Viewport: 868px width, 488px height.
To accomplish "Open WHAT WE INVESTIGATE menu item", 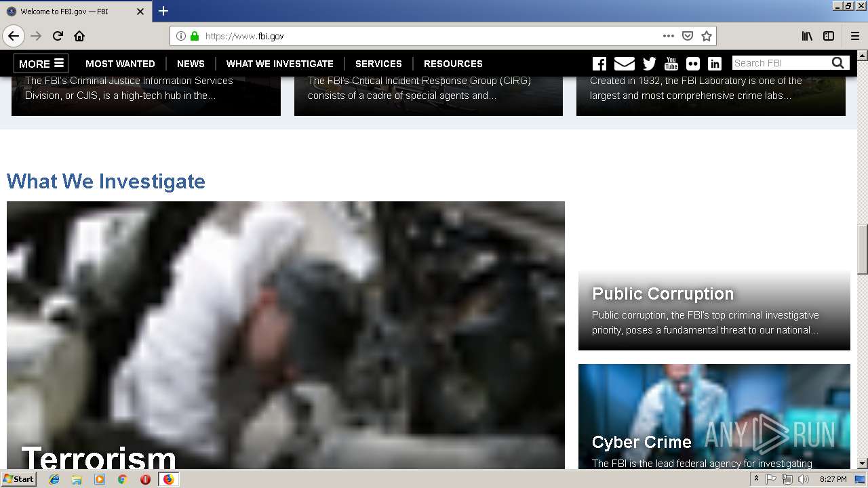I will click(280, 64).
